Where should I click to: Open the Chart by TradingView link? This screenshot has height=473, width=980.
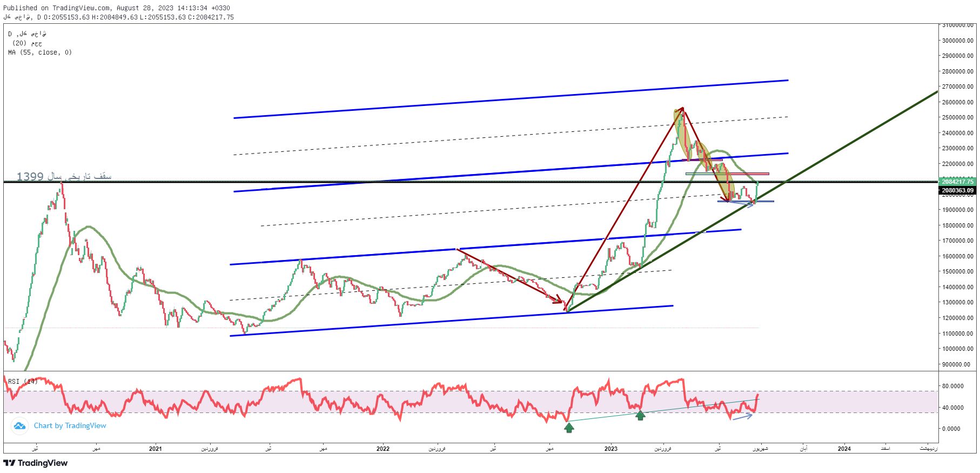(70, 426)
